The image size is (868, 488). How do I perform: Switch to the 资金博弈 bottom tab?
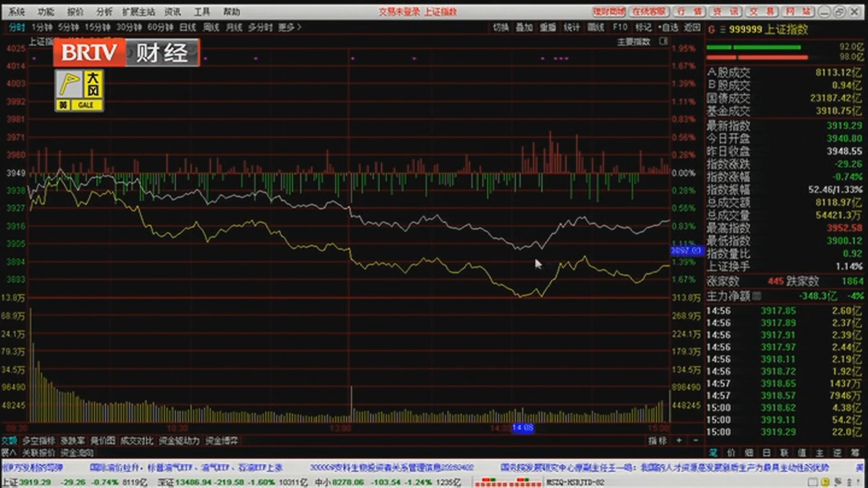coord(222,441)
